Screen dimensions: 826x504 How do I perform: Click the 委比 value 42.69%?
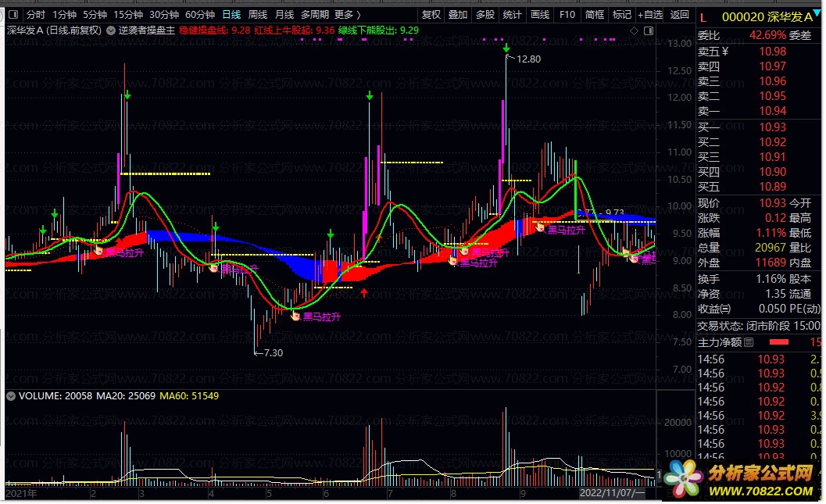(x=767, y=35)
